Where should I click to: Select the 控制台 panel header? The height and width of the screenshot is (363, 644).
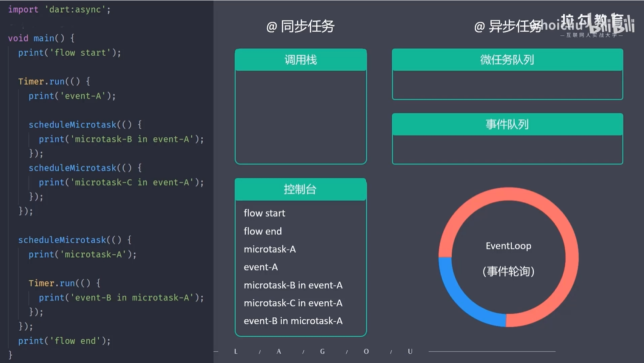pos(300,190)
